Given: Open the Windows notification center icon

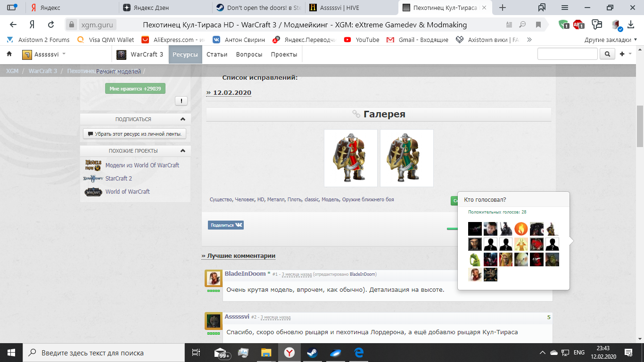Looking at the screenshot, I should [x=628, y=353].
